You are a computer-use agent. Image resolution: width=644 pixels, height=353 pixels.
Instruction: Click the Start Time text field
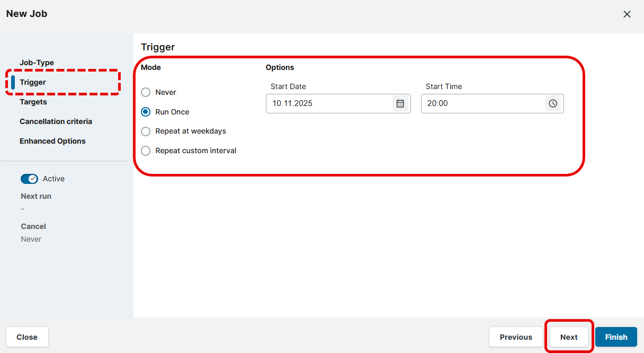[x=482, y=103]
